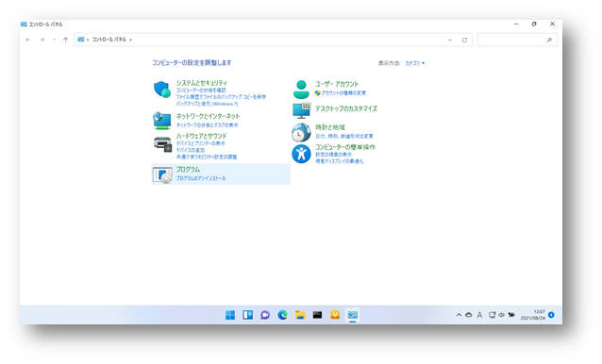Open the ハードウェアとサウンド printer icon

point(162,144)
